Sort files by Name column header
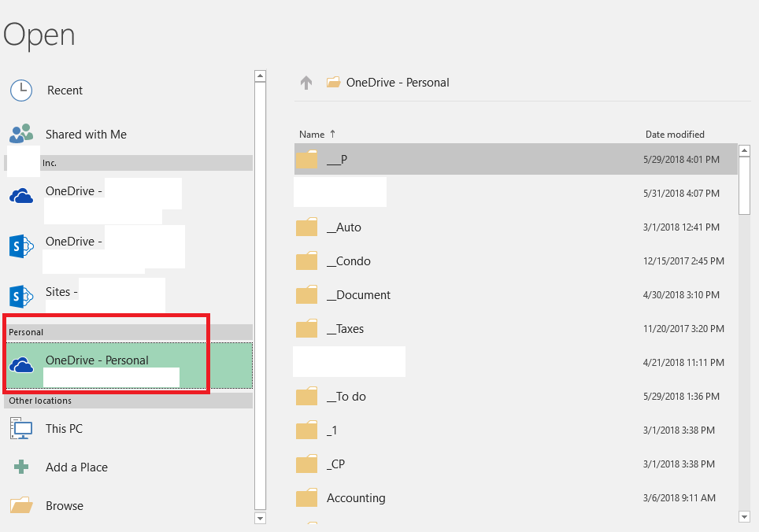The image size is (759, 532). point(312,135)
